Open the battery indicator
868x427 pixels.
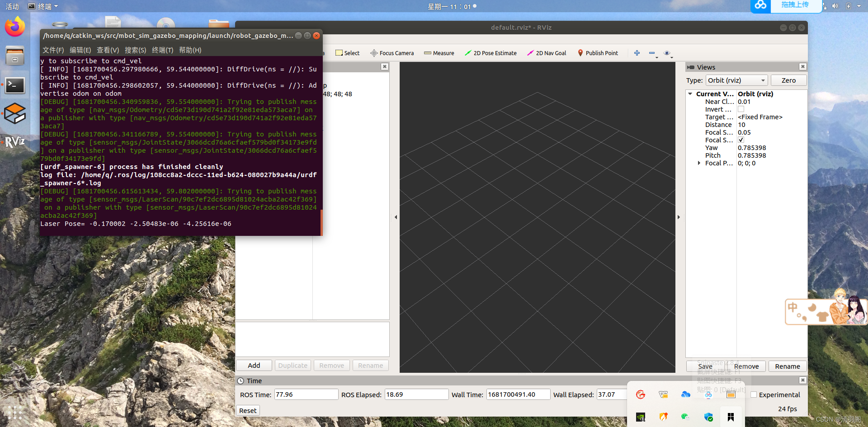click(x=849, y=6)
